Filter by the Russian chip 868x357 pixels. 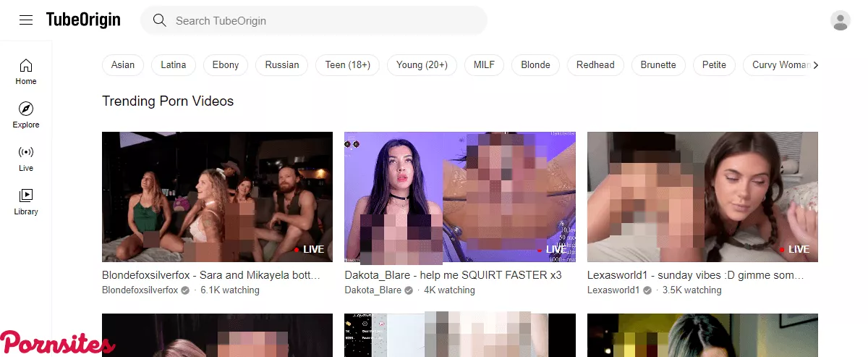pyautogui.click(x=281, y=65)
